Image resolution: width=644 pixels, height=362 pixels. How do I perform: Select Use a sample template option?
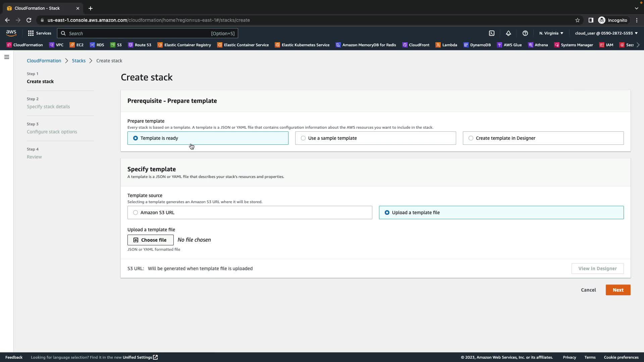click(x=303, y=138)
